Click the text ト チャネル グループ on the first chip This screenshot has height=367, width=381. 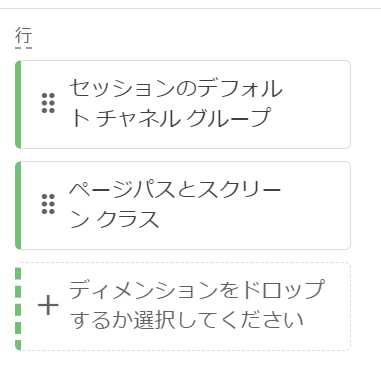tap(170, 118)
